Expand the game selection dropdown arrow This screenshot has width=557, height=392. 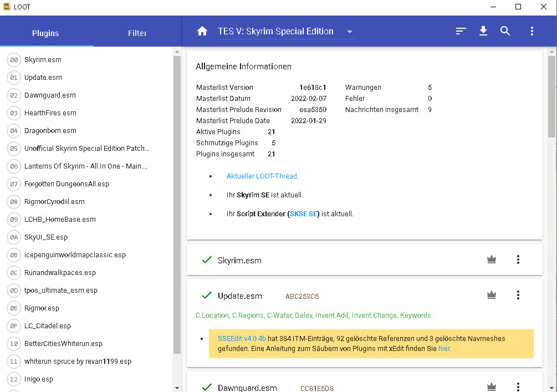click(350, 32)
